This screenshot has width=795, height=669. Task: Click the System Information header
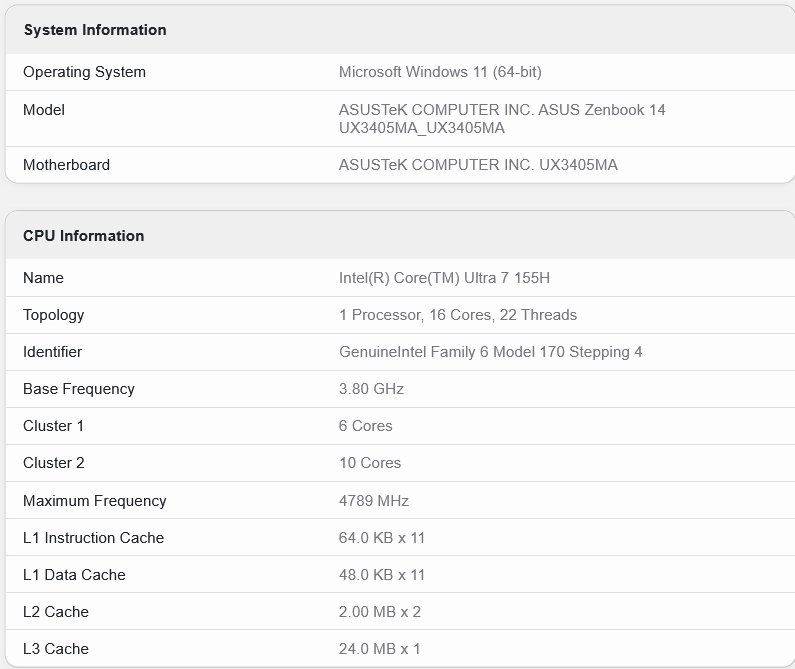[95, 30]
